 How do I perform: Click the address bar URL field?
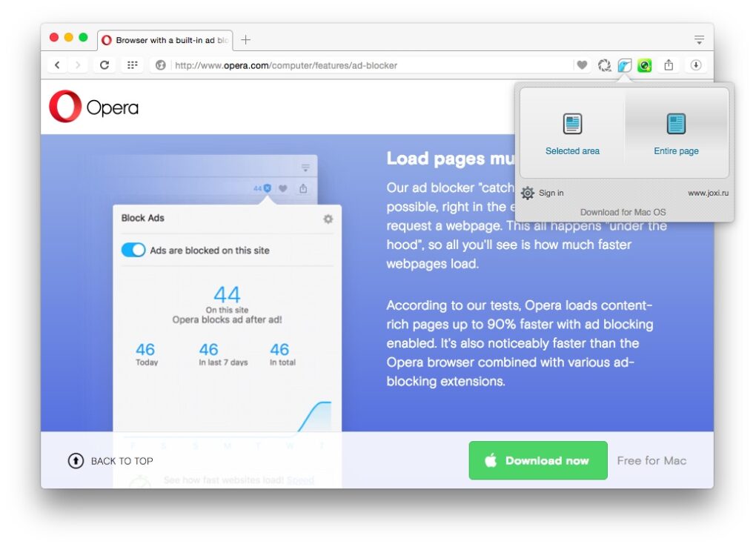click(x=371, y=65)
